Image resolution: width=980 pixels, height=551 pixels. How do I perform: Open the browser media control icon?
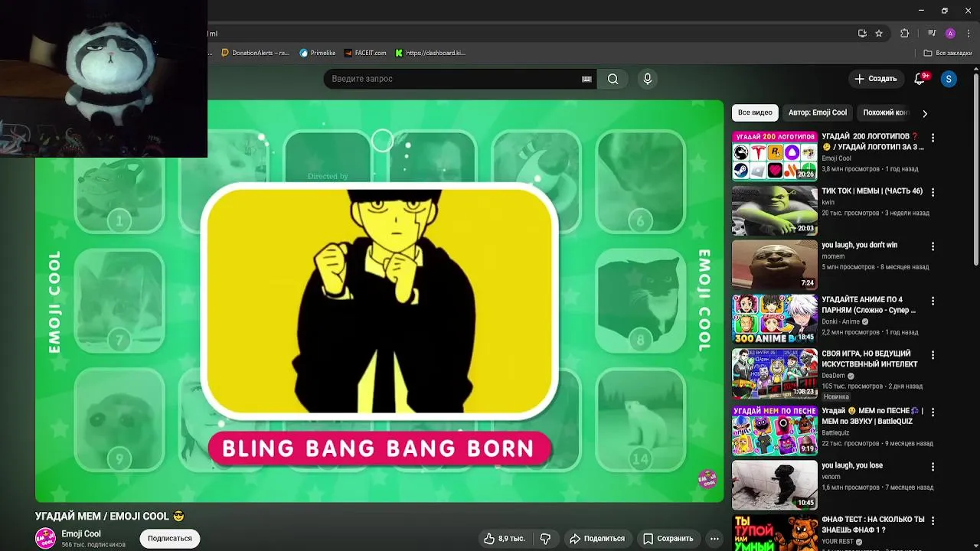932,33
